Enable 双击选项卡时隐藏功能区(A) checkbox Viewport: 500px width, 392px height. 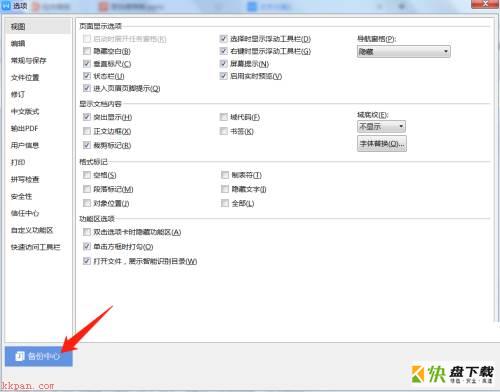coord(87,232)
